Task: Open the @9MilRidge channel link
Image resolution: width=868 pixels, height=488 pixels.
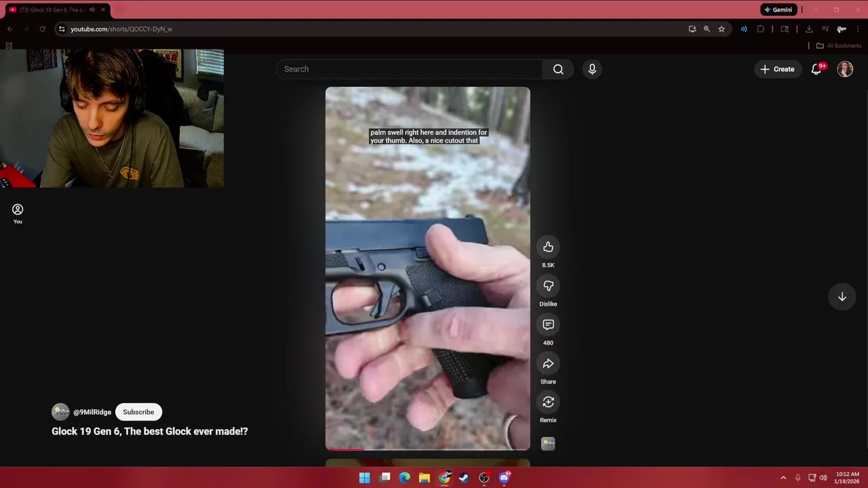Action: pyautogui.click(x=92, y=412)
